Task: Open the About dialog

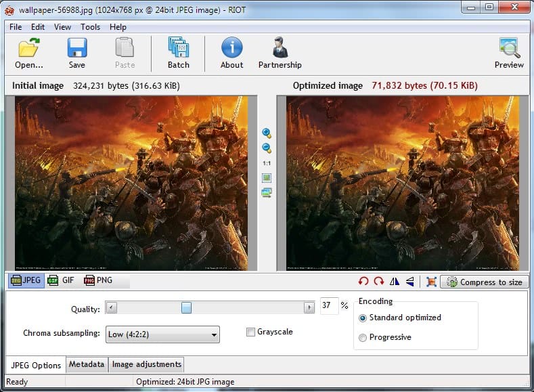Action: pos(232,53)
